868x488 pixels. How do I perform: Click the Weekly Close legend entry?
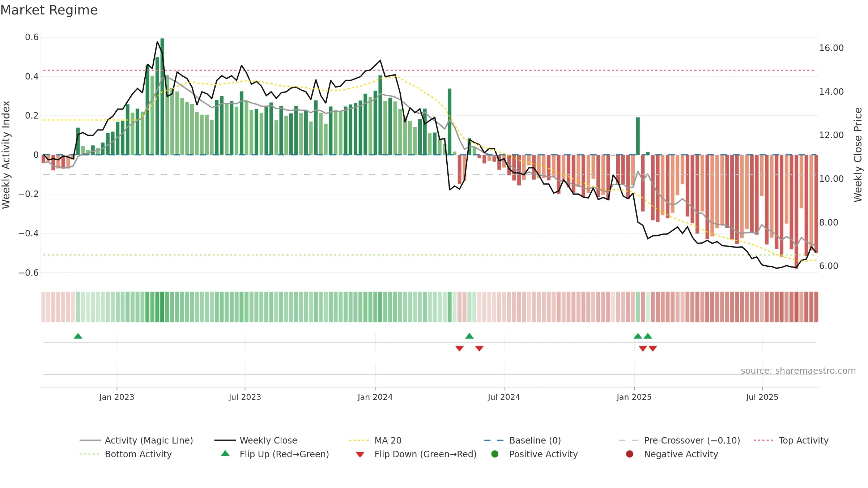point(256,440)
